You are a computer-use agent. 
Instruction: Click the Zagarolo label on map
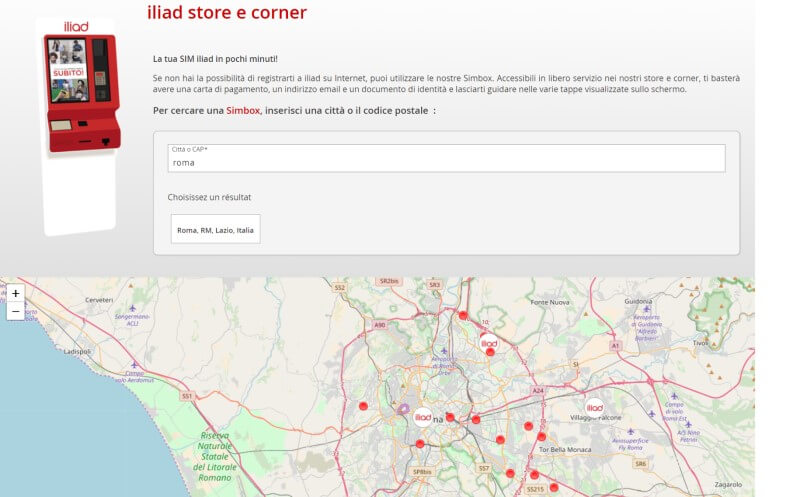coord(728,484)
